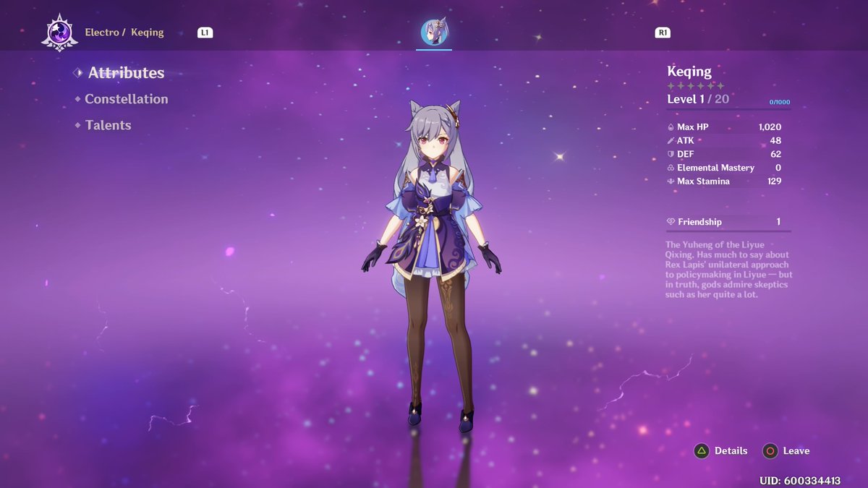The width and height of the screenshot is (868, 488).
Task: Click the circle Leave button icon
Action: tap(770, 451)
